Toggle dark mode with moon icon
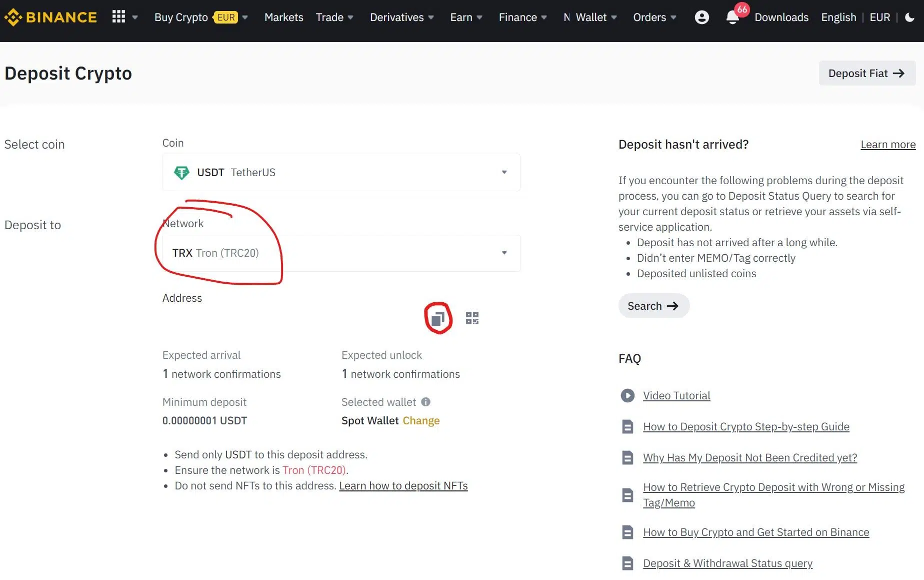The image size is (924, 580). (909, 18)
